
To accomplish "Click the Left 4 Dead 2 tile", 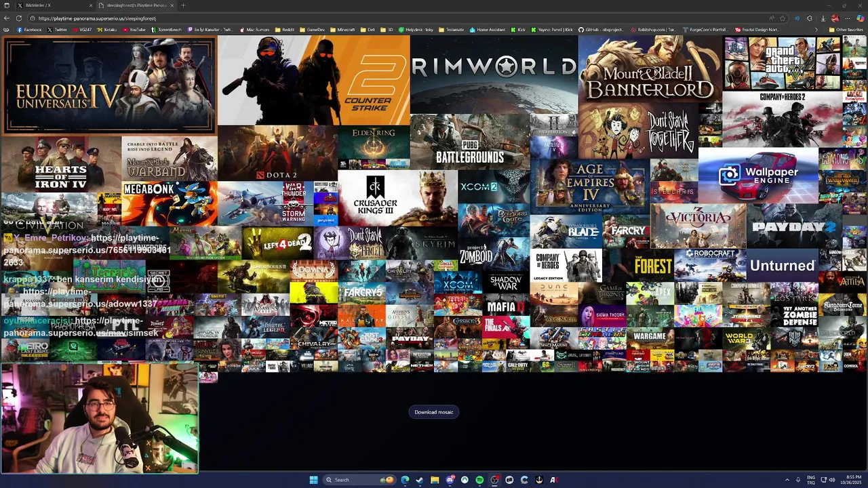I will [x=277, y=243].
